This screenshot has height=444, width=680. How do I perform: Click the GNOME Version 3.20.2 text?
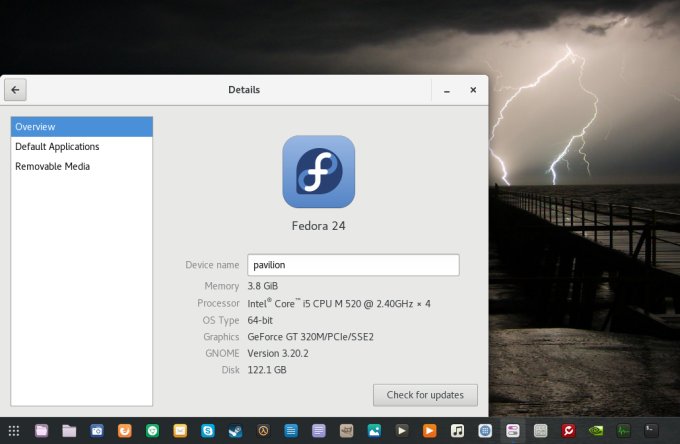[278, 353]
